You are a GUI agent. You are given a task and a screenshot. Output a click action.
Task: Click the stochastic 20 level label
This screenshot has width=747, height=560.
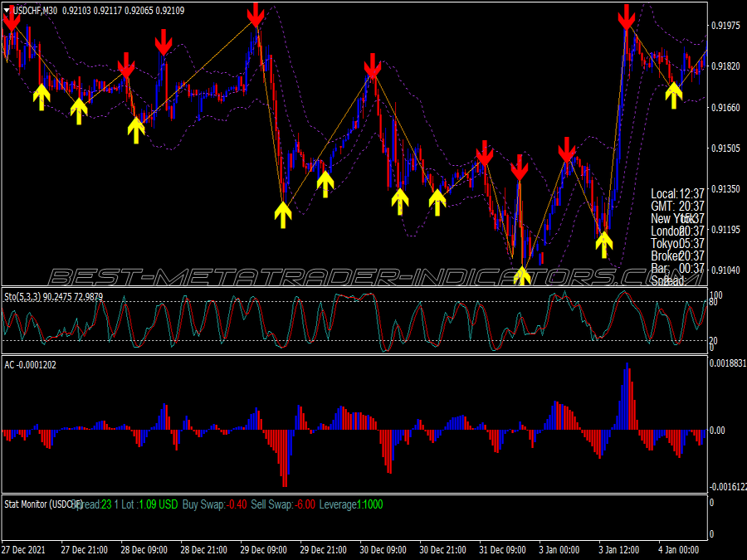[713, 340]
